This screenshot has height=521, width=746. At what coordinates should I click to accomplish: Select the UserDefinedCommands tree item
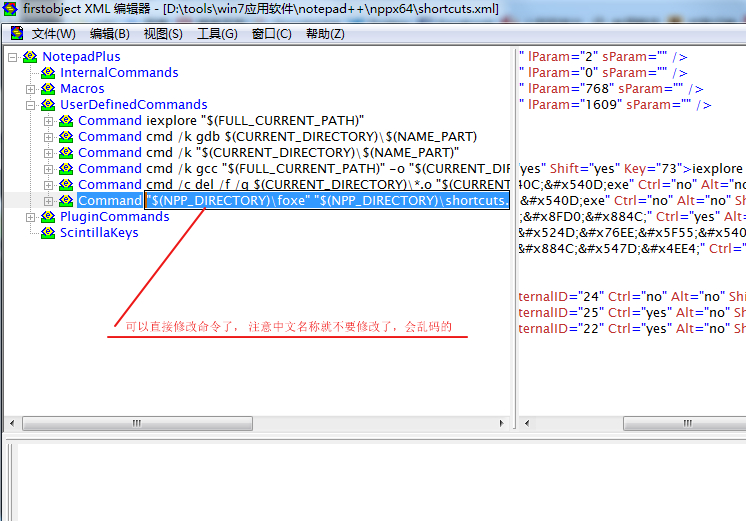pyautogui.click(x=134, y=105)
